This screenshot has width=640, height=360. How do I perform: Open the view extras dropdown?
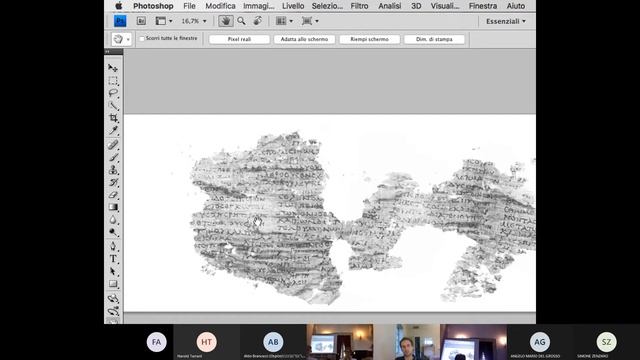pos(164,21)
